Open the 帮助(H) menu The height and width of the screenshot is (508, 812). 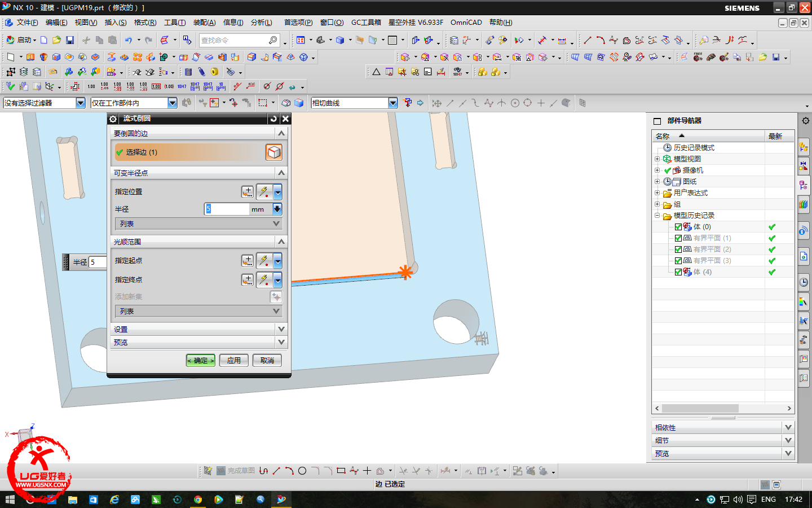[x=501, y=23]
